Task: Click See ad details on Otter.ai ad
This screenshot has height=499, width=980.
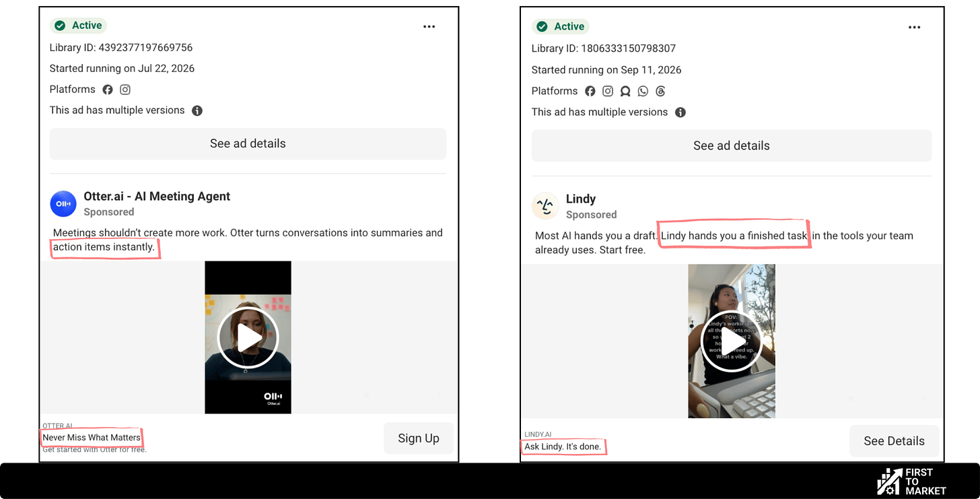Action: click(x=248, y=143)
